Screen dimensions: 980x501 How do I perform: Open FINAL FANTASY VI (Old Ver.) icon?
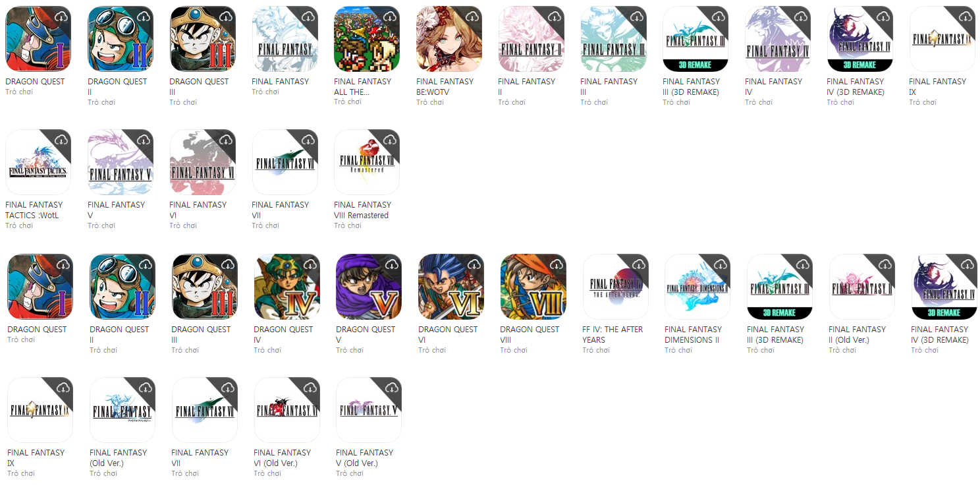pos(287,410)
